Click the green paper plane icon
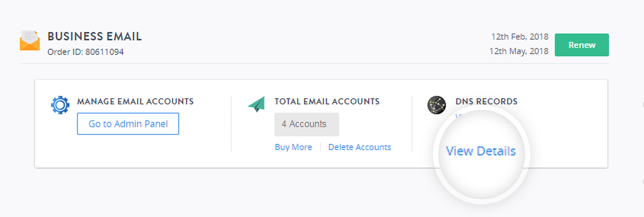This screenshot has height=217, width=644. 256,104
